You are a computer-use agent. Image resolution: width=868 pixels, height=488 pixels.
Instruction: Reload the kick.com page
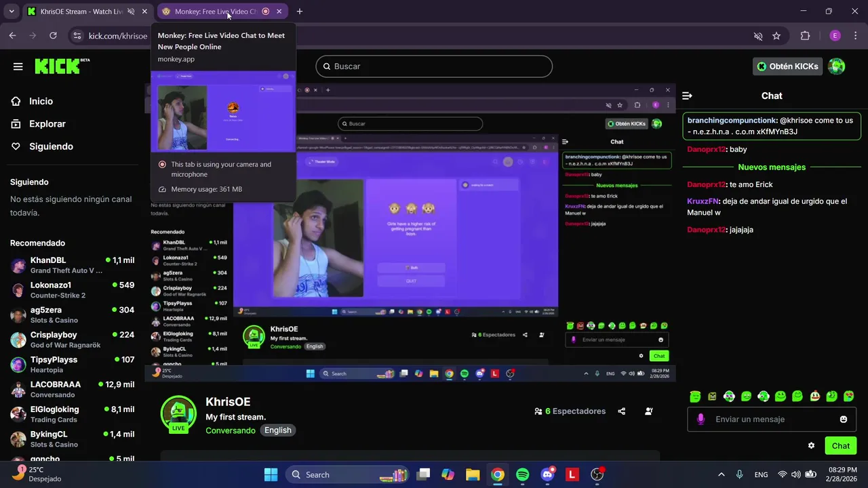(x=54, y=36)
